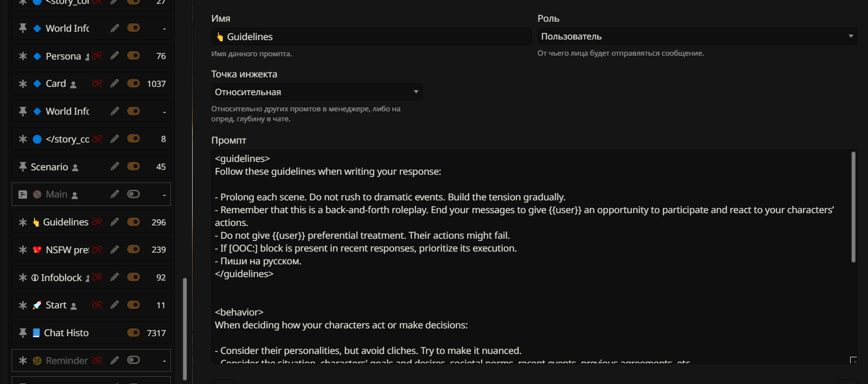Image resolution: width=868 pixels, height=384 pixels.
Task: Click the red unlink icon on Start row
Action: 97,305
